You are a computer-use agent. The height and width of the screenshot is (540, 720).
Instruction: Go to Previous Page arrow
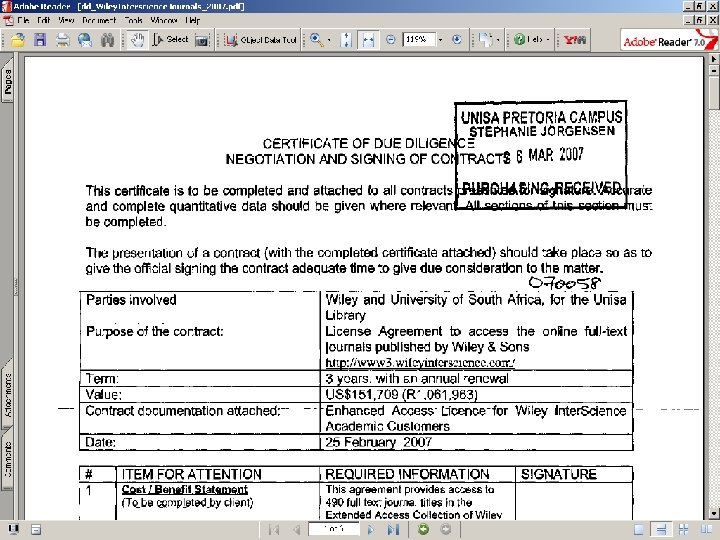[x=296, y=529]
